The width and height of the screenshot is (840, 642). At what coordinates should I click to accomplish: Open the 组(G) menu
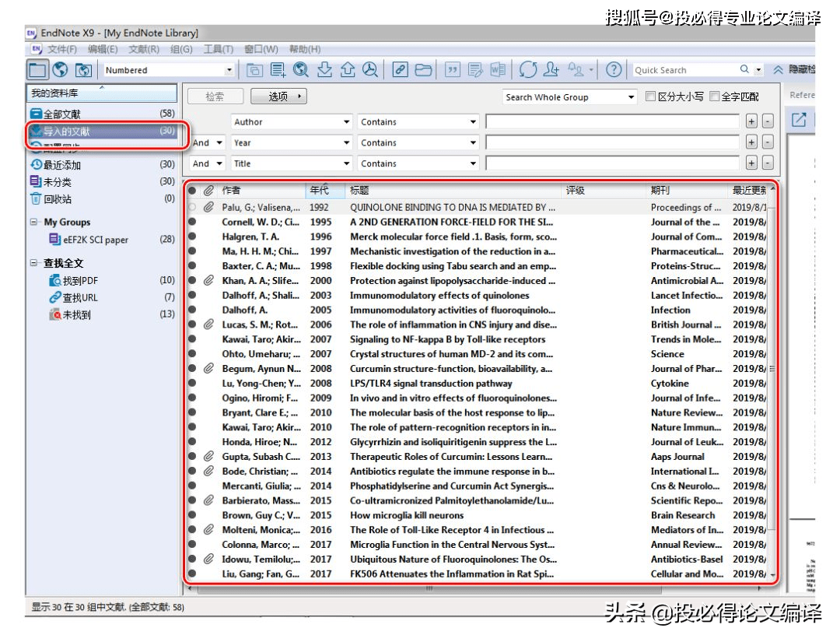pyautogui.click(x=181, y=49)
